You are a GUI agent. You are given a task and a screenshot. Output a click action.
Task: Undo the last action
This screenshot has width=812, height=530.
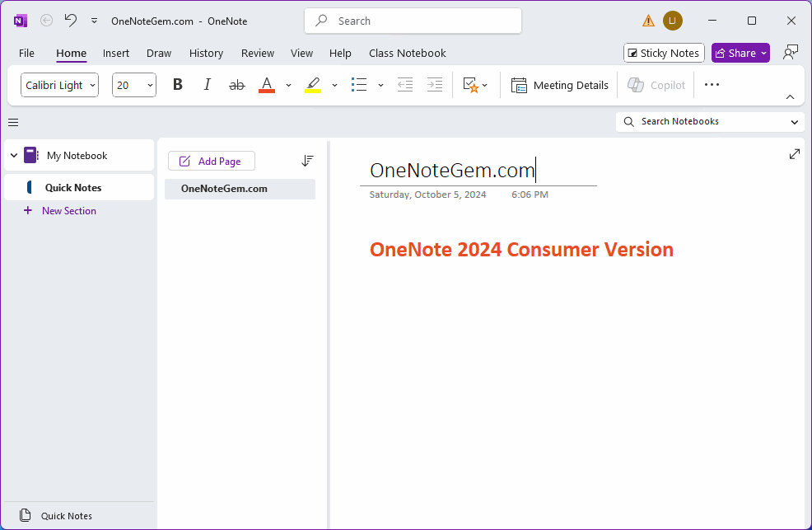[71, 21]
